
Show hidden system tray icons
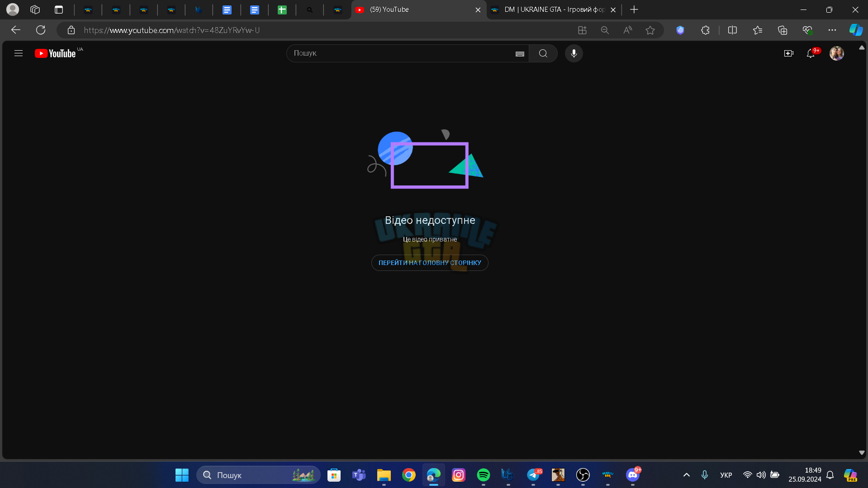pyautogui.click(x=686, y=475)
